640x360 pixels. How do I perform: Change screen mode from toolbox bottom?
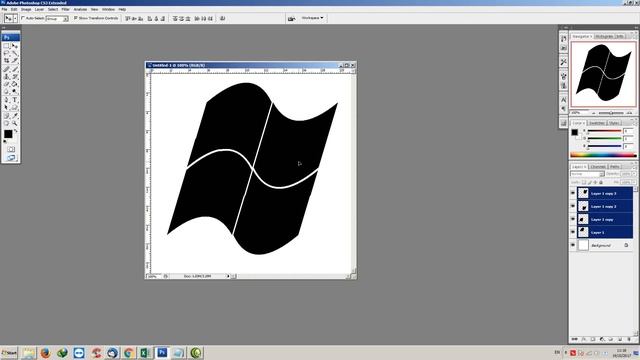(11, 158)
